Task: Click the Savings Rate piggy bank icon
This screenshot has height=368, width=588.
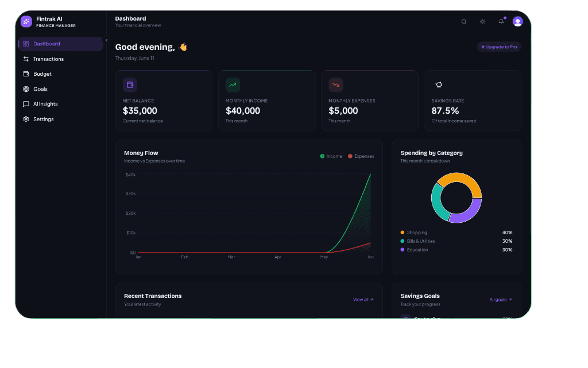Action: click(x=439, y=85)
